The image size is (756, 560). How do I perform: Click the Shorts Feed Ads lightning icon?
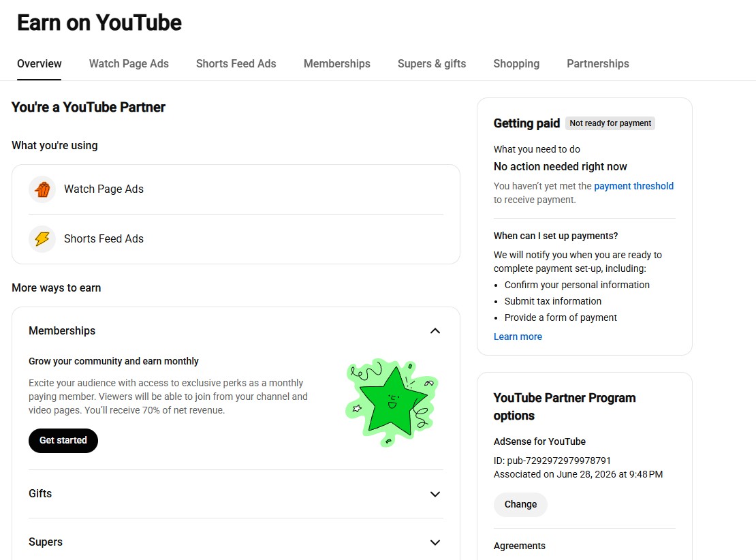coord(42,238)
